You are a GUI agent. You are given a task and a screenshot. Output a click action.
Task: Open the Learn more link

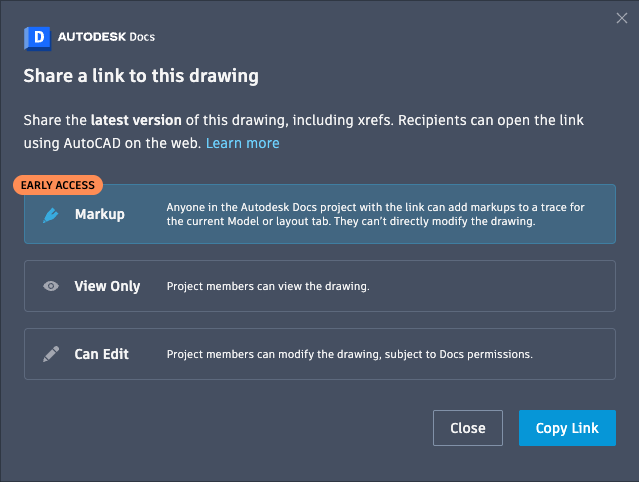(x=242, y=143)
